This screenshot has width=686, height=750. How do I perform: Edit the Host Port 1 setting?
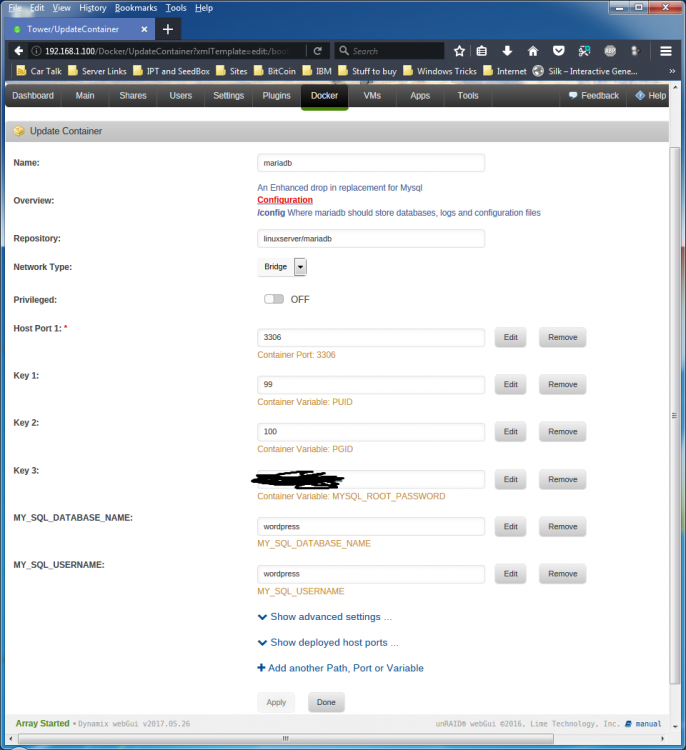[510, 337]
